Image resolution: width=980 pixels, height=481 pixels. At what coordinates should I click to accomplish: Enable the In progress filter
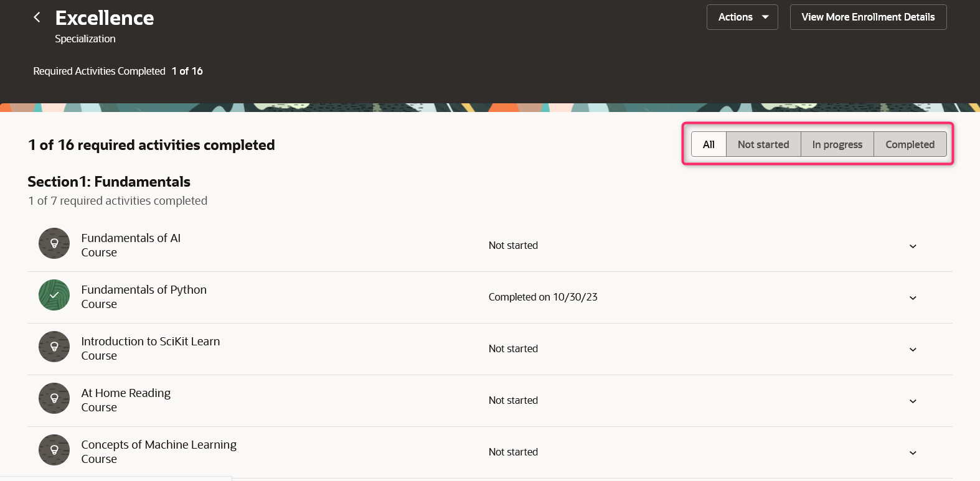(837, 144)
